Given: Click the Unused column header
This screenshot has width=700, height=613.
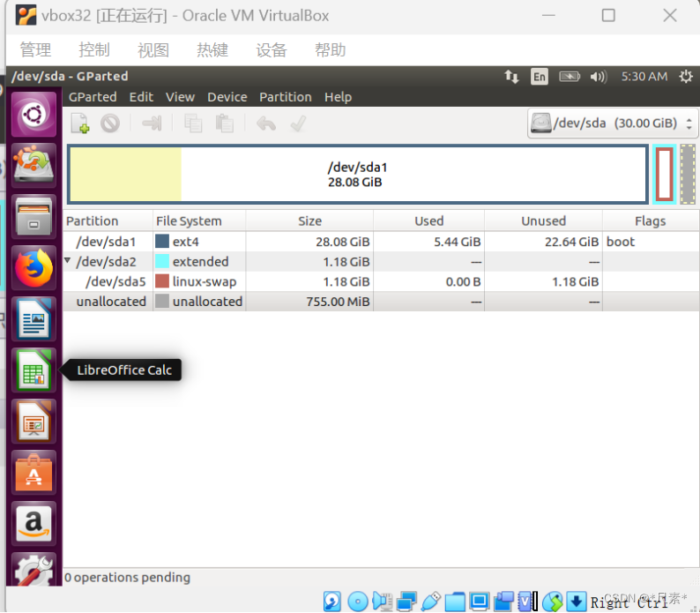Looking at the screenshot, I should pos(544,221).
